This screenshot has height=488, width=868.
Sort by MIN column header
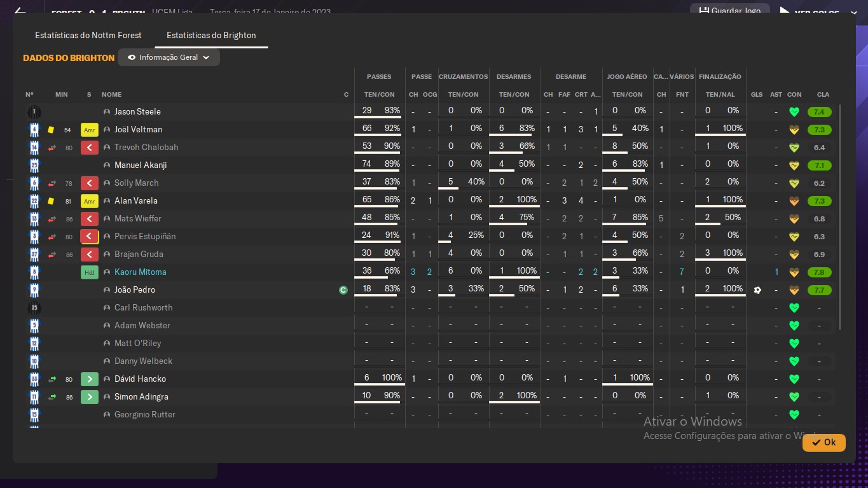62,95
